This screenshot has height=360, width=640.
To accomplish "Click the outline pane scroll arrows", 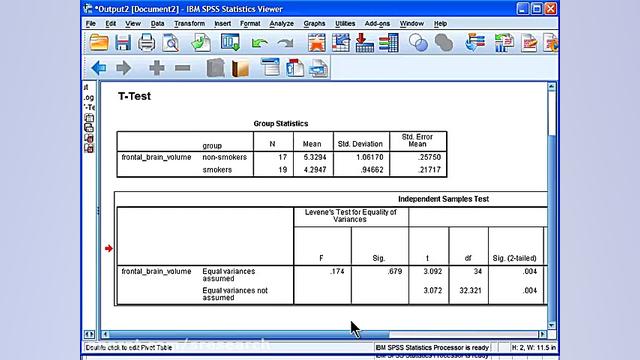I will 89,334.
